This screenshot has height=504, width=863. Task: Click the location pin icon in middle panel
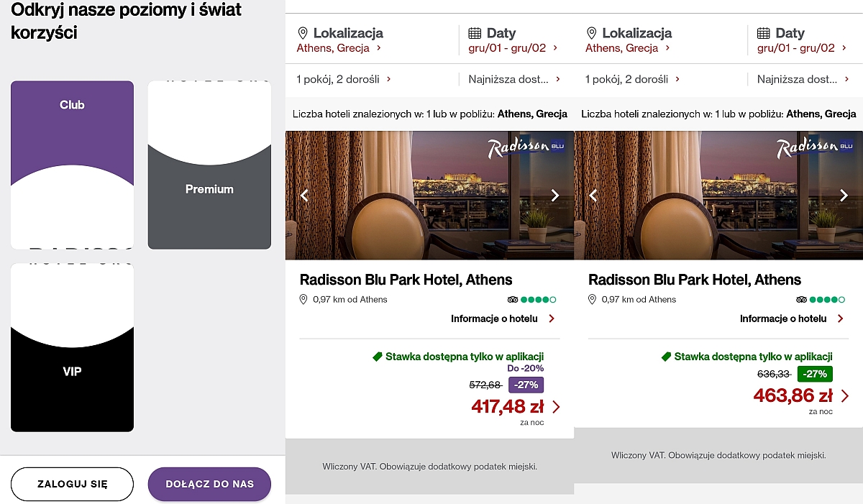[x=303, y=33]
